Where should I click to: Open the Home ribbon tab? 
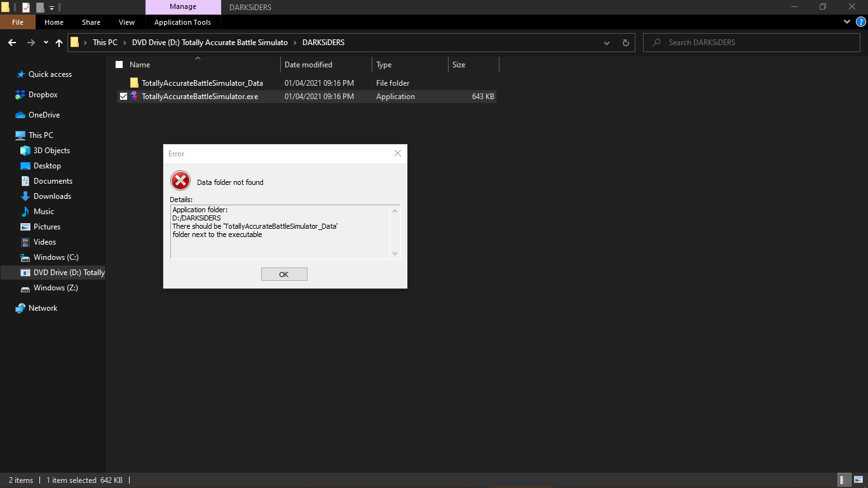point(54,22)
